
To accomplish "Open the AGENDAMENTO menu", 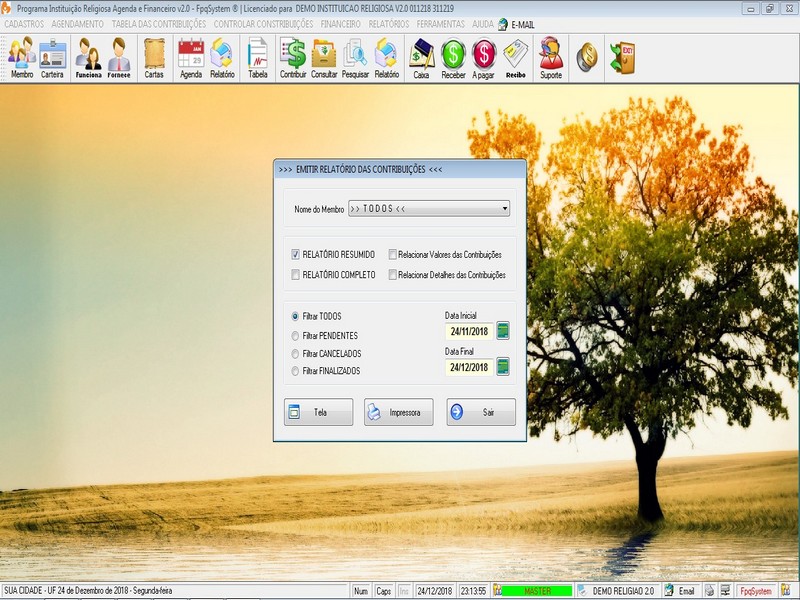I will tap(78, 24).
